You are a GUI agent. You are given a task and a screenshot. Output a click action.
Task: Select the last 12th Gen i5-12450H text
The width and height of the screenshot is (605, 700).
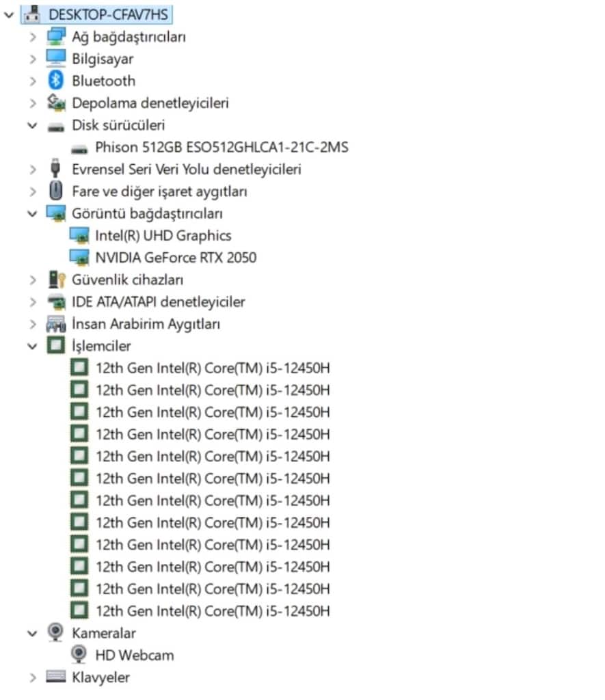click(213, 611)
